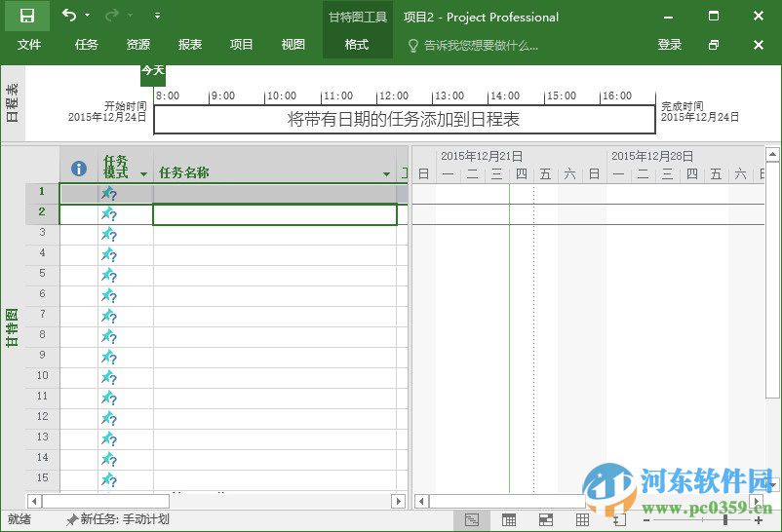Click the 登录 sign-in link
Viewport: 782px width, 532px height.
coord(669,45)
